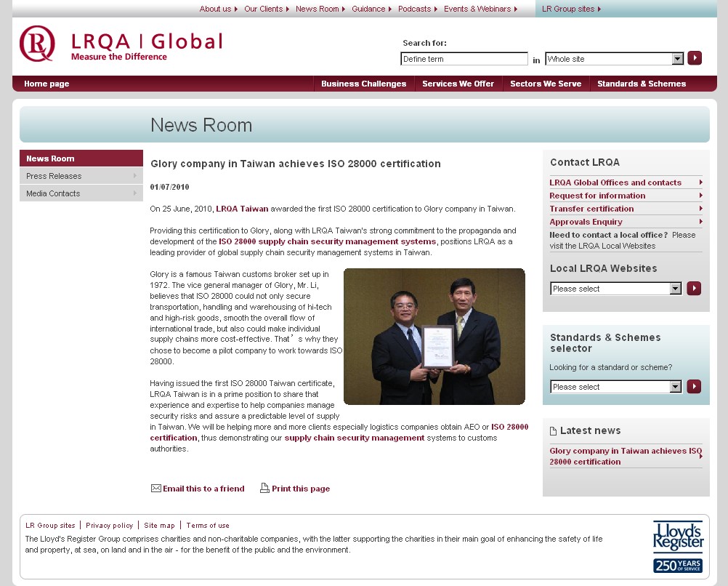Click the News Room page banner title
This screenshot has width=728, height=586.
point(201,125)
